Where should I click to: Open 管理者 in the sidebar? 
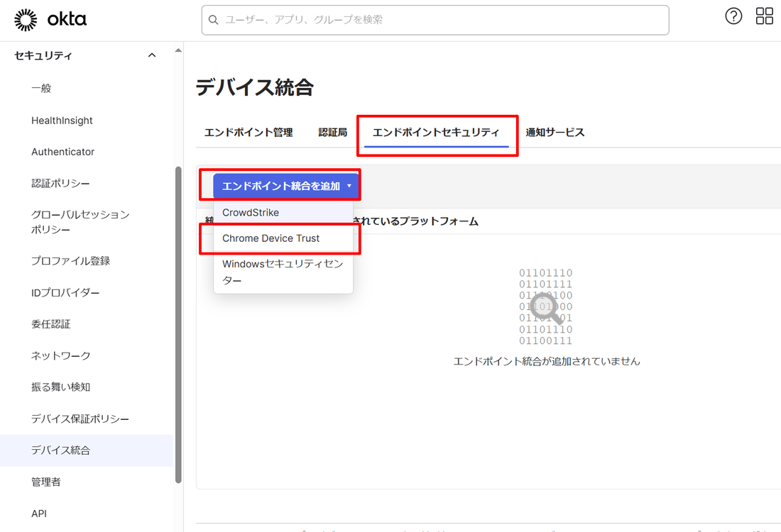(46, 482)
